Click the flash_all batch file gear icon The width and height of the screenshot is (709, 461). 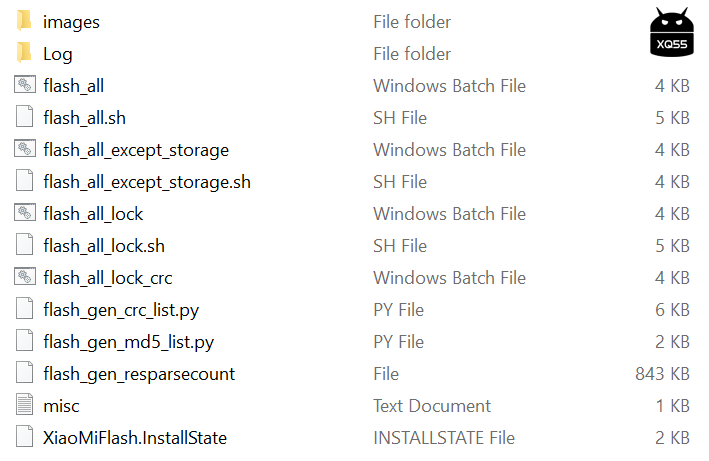tap(25, 85)
